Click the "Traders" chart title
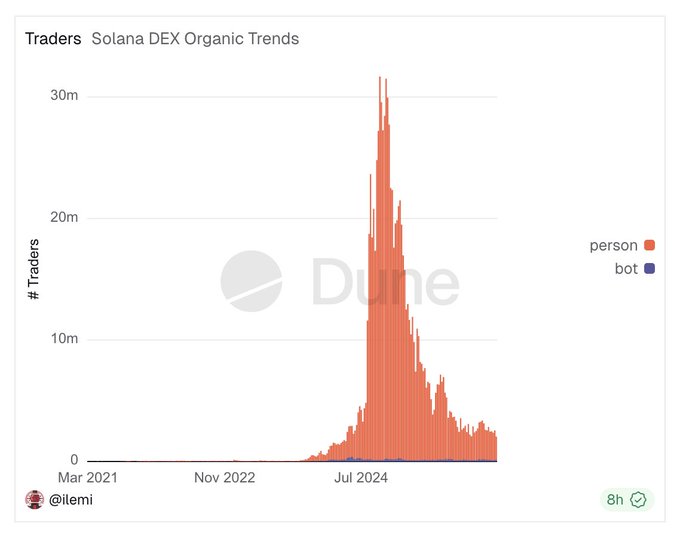The image size is (680, 538). (53, 39)
